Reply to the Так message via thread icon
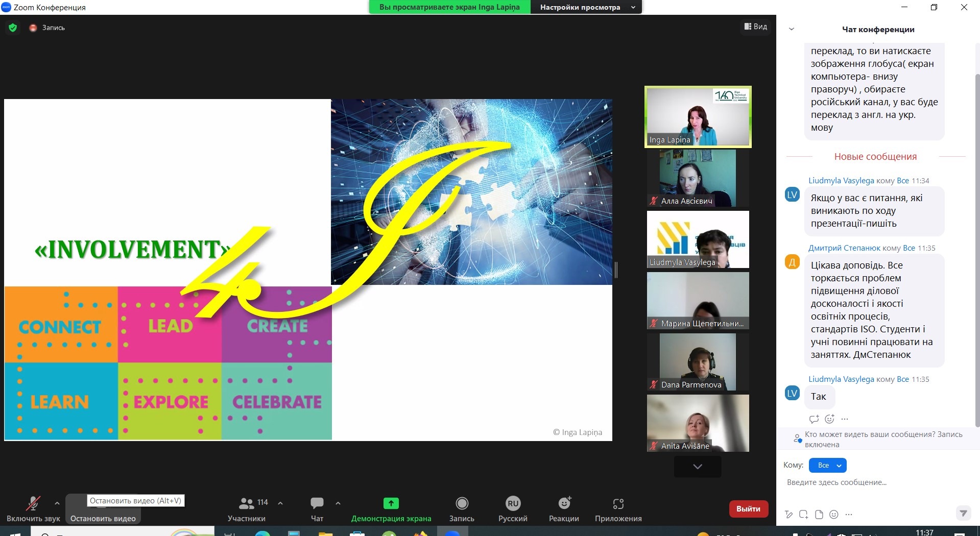980x536 pixels. 814,419
